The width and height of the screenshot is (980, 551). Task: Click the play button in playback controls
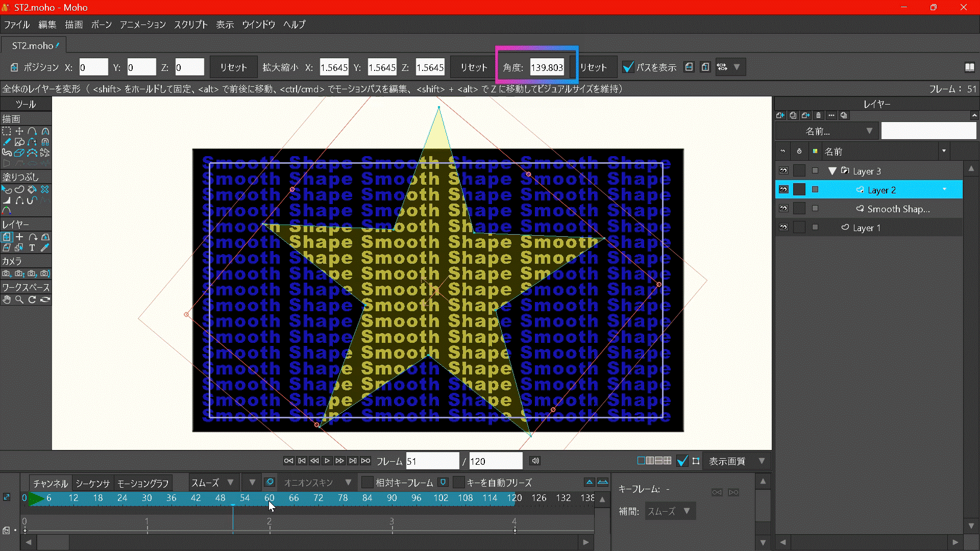coord(327,461)
